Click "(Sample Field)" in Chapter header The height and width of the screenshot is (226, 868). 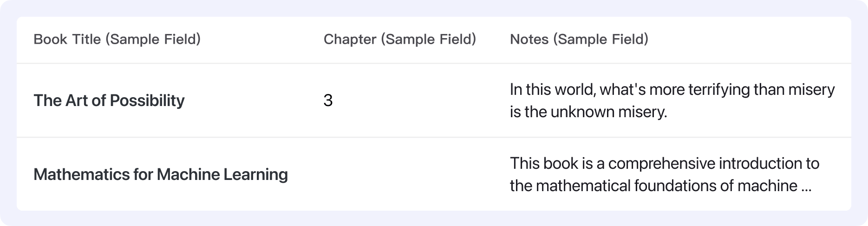pos(428,40)
